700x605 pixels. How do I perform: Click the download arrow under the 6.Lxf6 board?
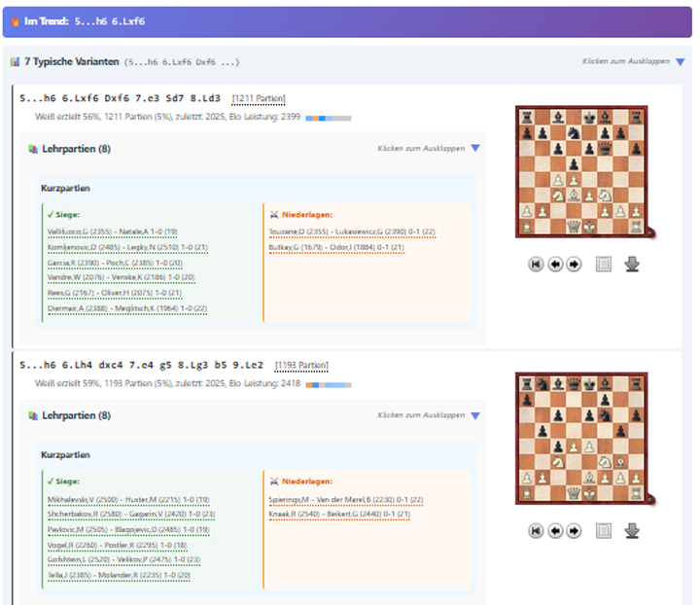[x=632, y=264]
